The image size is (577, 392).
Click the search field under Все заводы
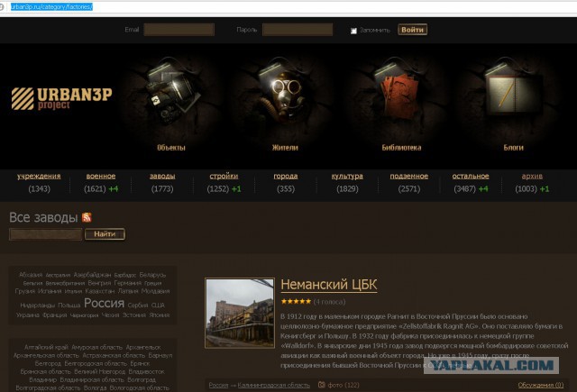(46, 234)
